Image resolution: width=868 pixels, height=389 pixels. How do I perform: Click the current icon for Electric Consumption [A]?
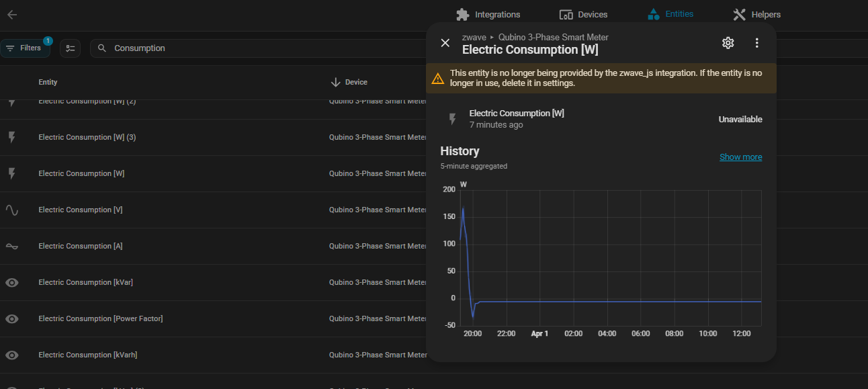click(x=12, y=246)
